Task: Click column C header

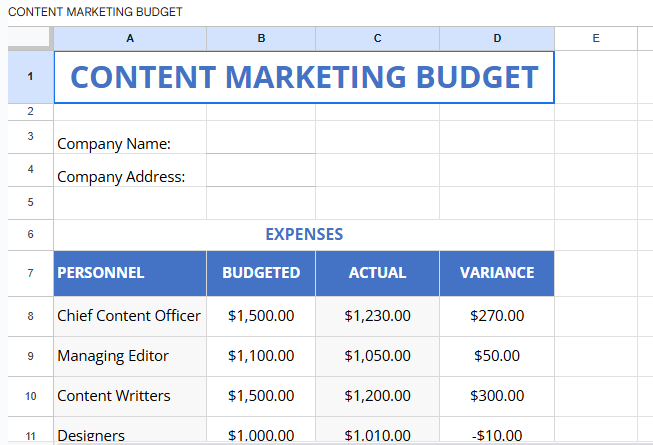Action: pos(377,38)
